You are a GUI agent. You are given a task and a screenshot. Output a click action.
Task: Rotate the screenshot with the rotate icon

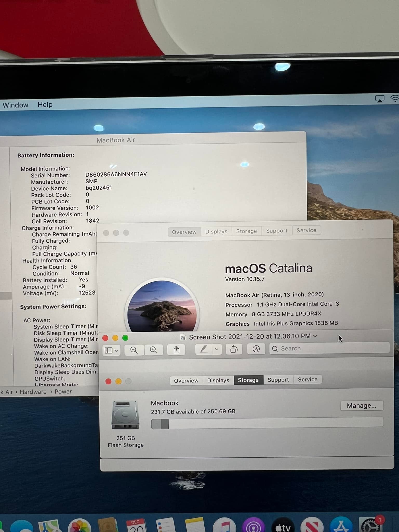tap(234, 349)
